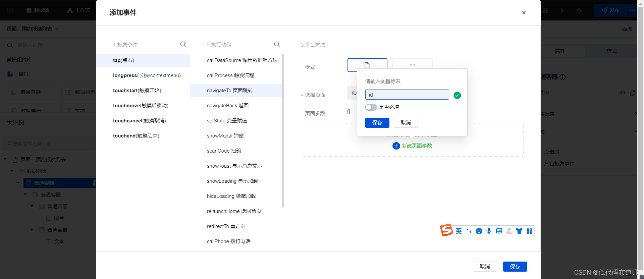Choose navigateBack 返回 action
Viewport: 644px width, 279px height.
pyautogui.click(x=236, y=106)
